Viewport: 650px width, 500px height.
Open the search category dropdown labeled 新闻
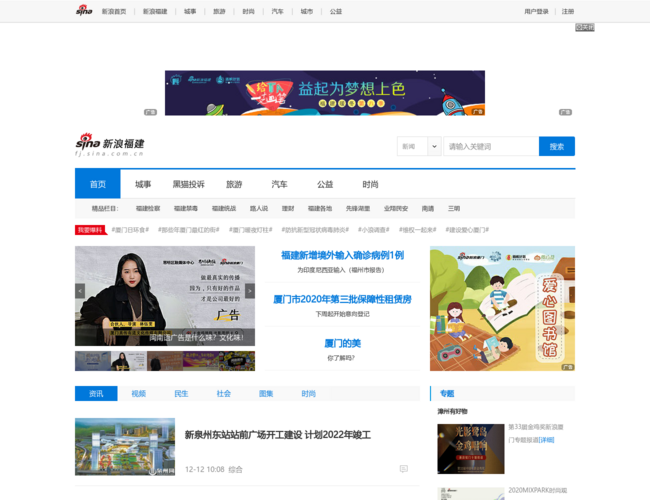418,146
